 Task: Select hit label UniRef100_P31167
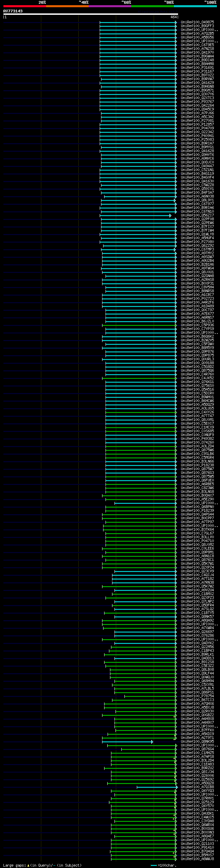pyautogui.click(x=197, y=71)
